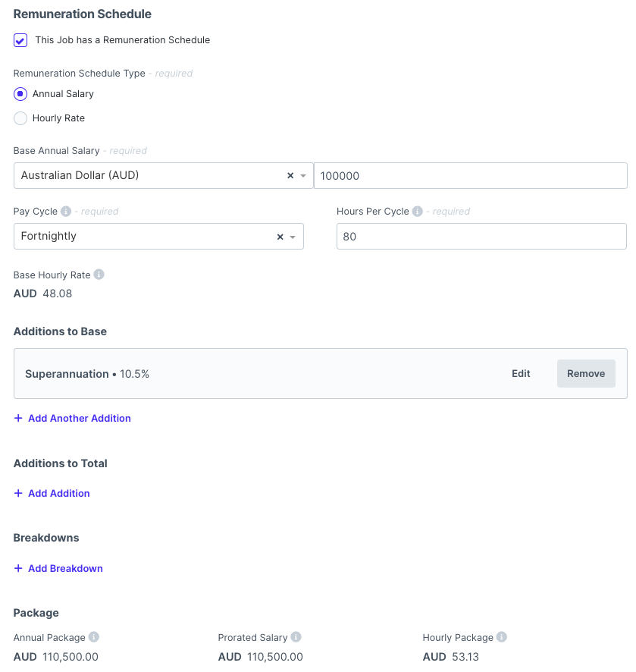Clear the Australian Dollar currency selection

[290, 176]
